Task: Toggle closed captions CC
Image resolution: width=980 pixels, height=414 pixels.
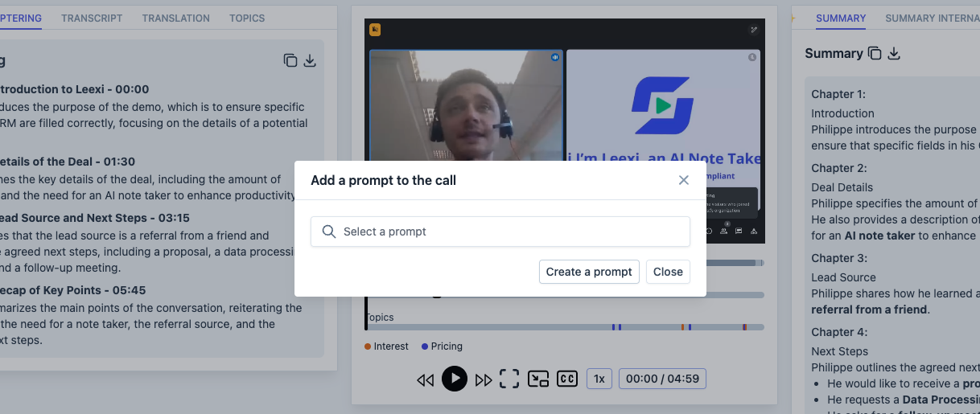Action: point(567,379)
